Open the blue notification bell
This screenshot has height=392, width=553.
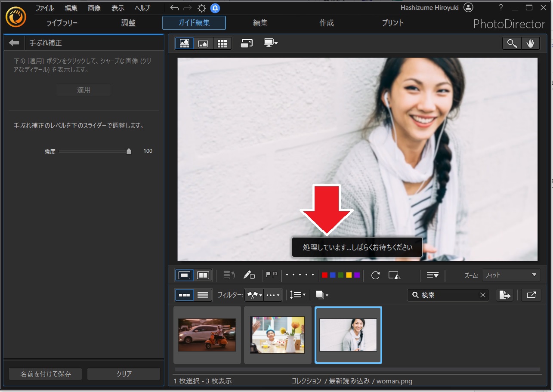click(x=215, y=8)
